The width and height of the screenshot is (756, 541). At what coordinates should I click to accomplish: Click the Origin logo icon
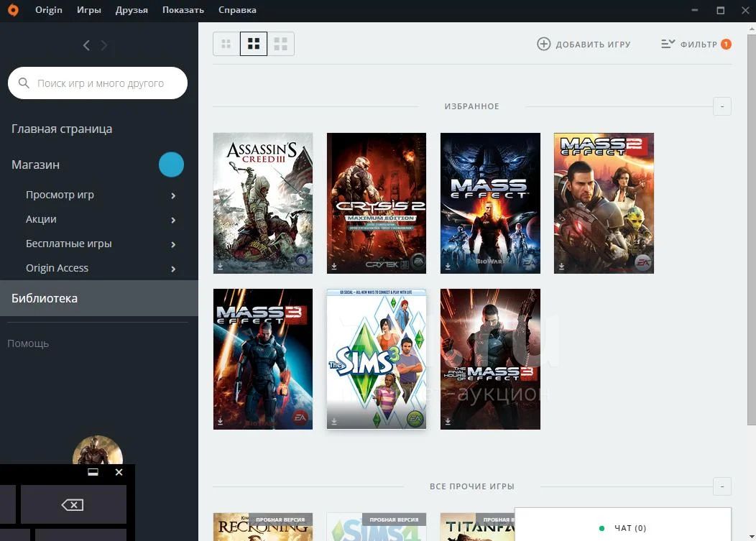click(13, 10)
